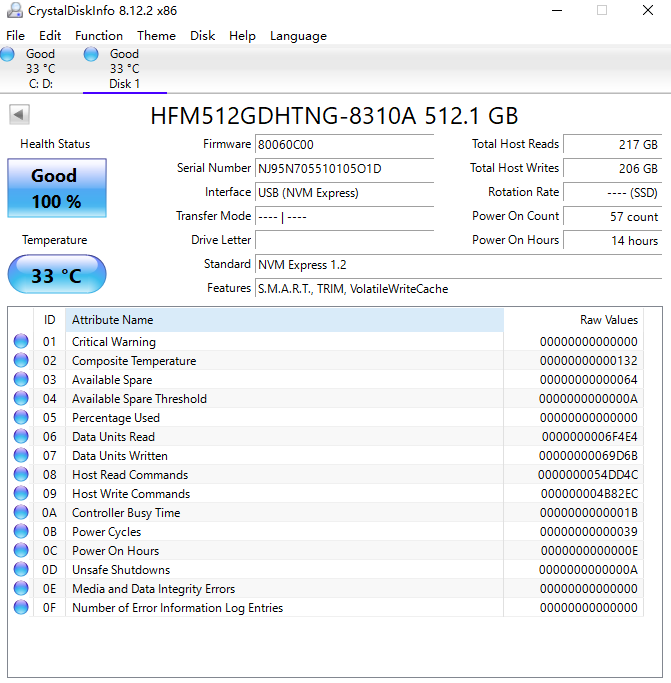Image resolution: width=671 pixels, height=683 pixels.
Task: Open the Language menu
Action: click(x=298, y=36)
